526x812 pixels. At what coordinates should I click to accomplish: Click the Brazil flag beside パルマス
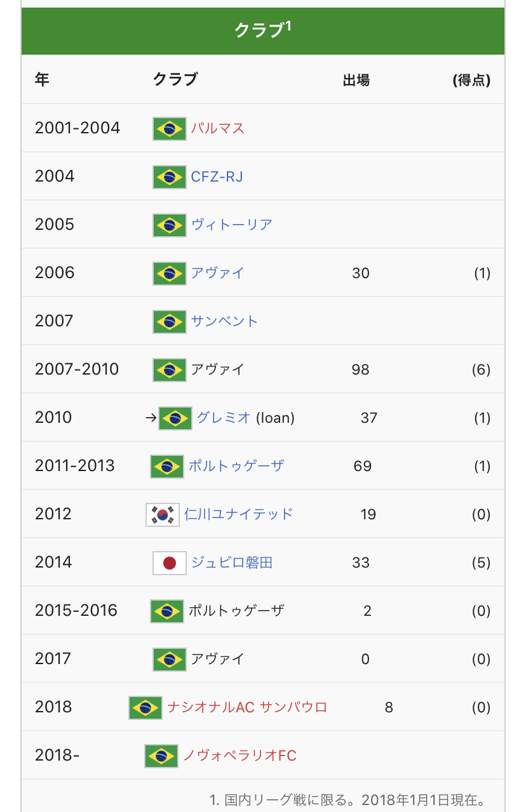[x=170, y=129]
